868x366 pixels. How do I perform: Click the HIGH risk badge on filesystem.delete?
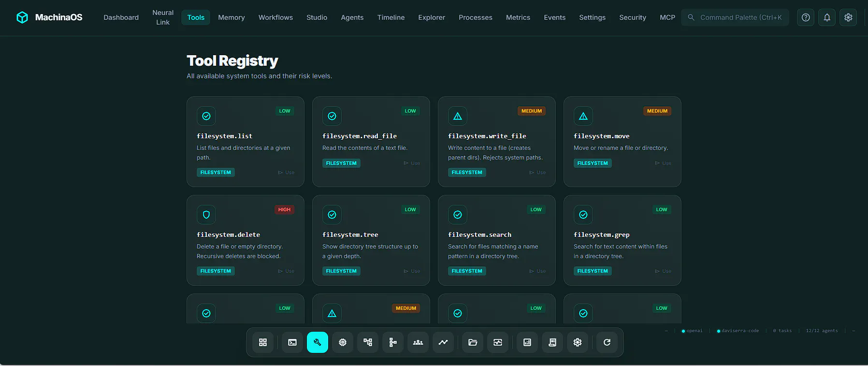(284, 210)
